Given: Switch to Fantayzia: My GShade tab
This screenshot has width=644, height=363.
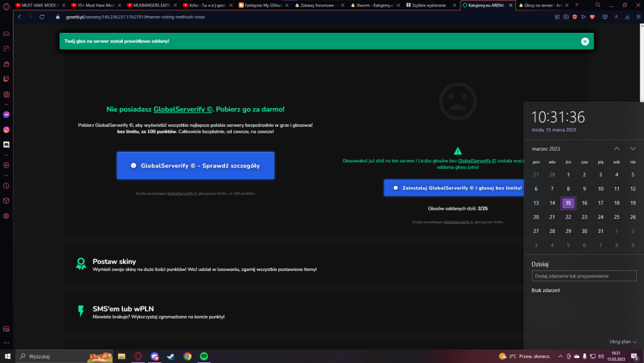Looking at the screenshot, I should coord(261,5).
